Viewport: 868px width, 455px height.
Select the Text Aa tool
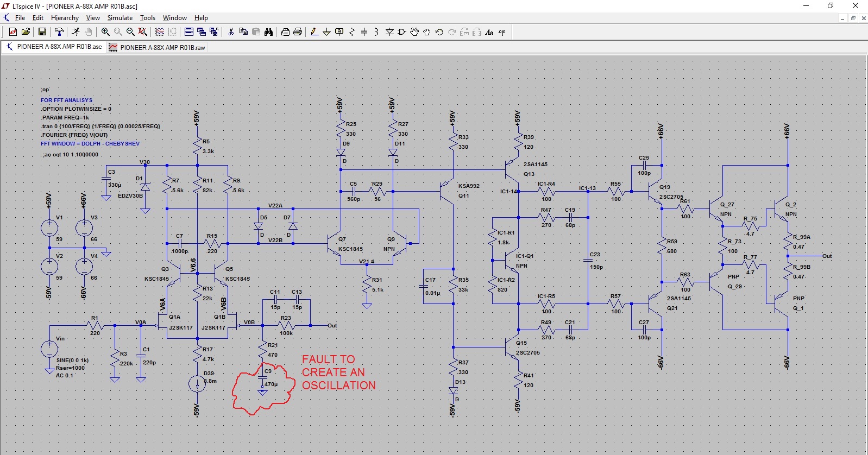(x=489, y=32)
